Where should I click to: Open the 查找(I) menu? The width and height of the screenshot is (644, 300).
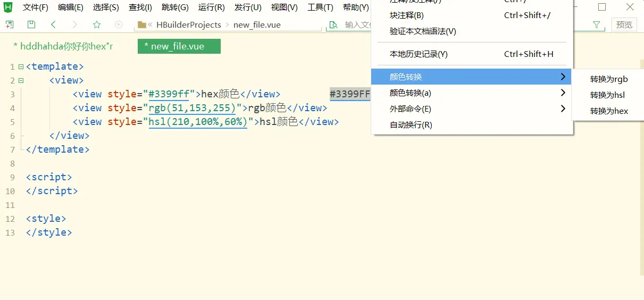[140, 7]
